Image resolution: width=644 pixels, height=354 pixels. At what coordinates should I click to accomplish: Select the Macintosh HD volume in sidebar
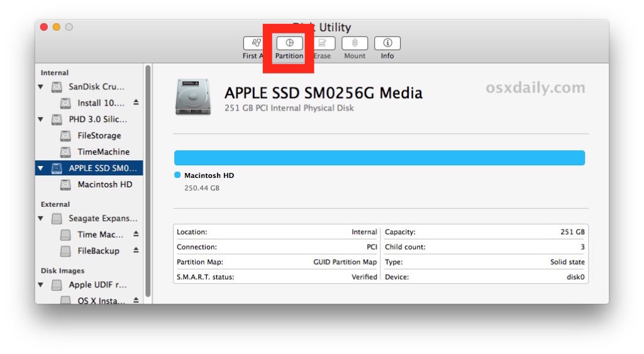pos(89,184)
